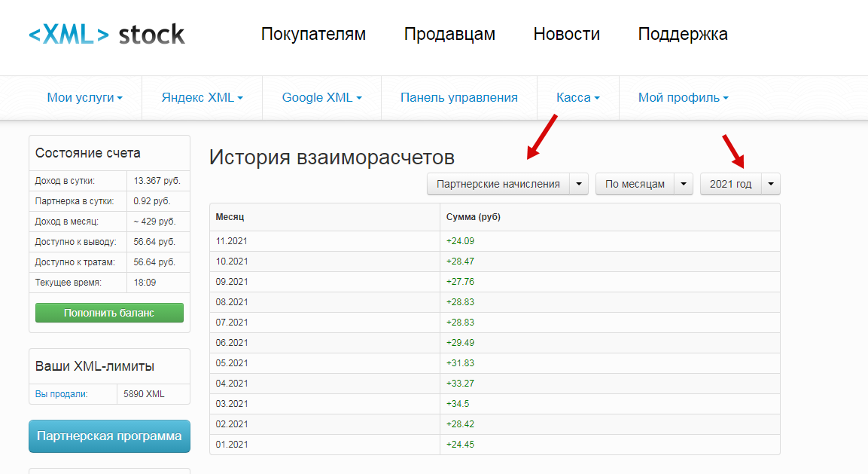Click the Доход в сутки label

tap(65, 181)
